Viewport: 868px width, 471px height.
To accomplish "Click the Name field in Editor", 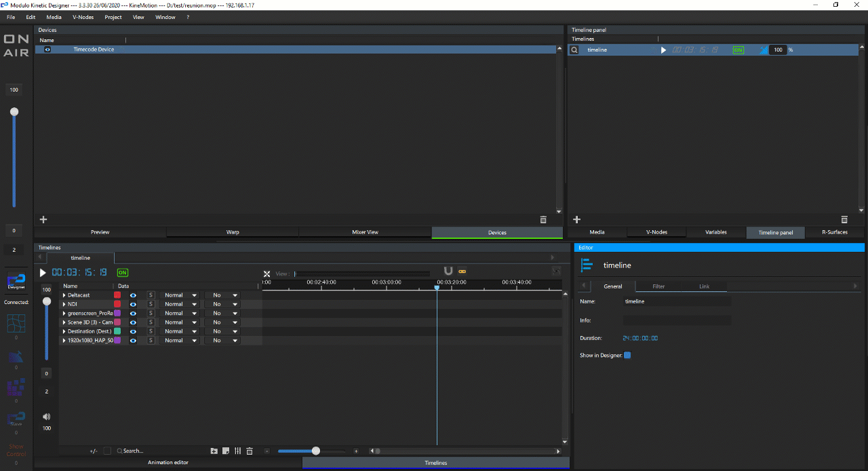I will tap(677, 301).
